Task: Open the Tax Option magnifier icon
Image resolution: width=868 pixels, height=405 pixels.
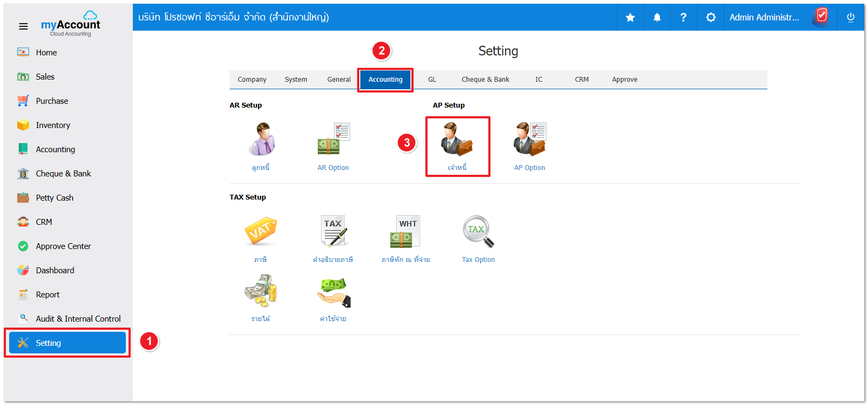Action: [478, 231]
